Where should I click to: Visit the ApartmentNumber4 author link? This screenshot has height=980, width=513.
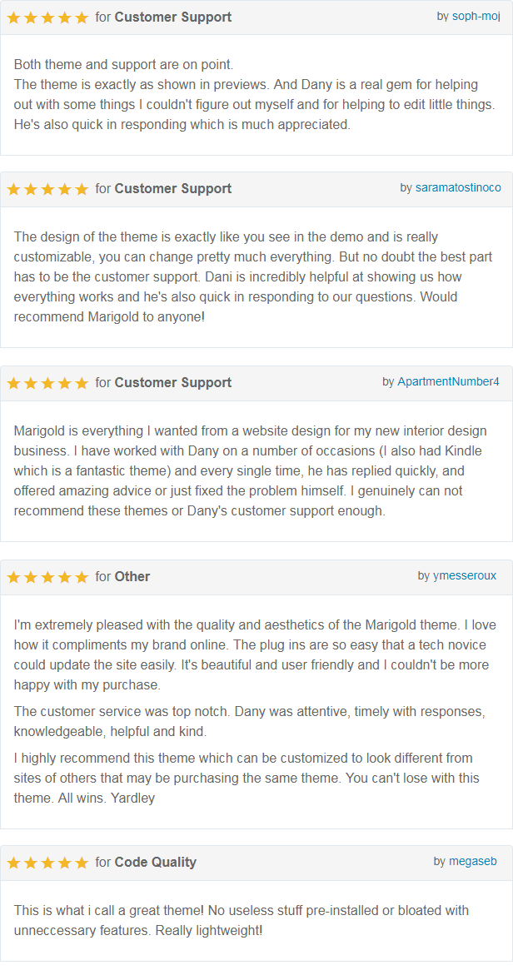[448, 382]
